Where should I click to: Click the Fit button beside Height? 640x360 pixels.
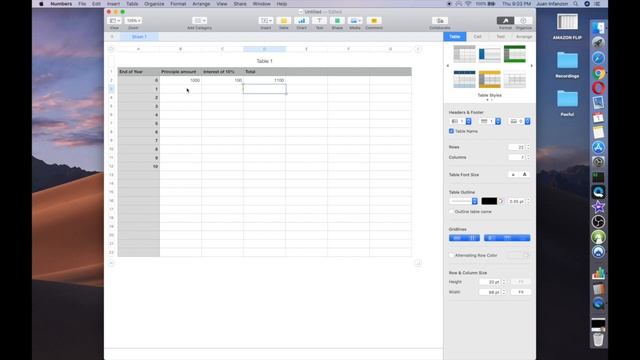point(520,282)
